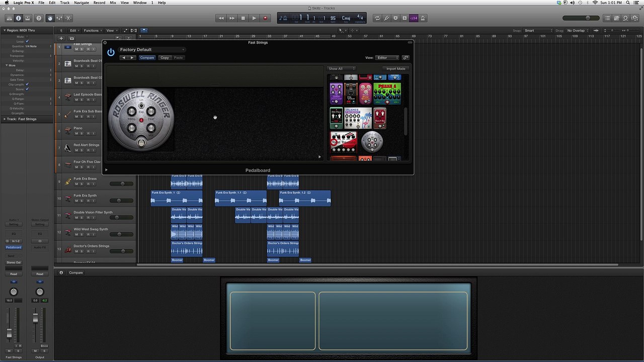The width and height of the screenshot is (644, 362).
Task: Toggle the Smart Controls button
Action: point(50,18)
